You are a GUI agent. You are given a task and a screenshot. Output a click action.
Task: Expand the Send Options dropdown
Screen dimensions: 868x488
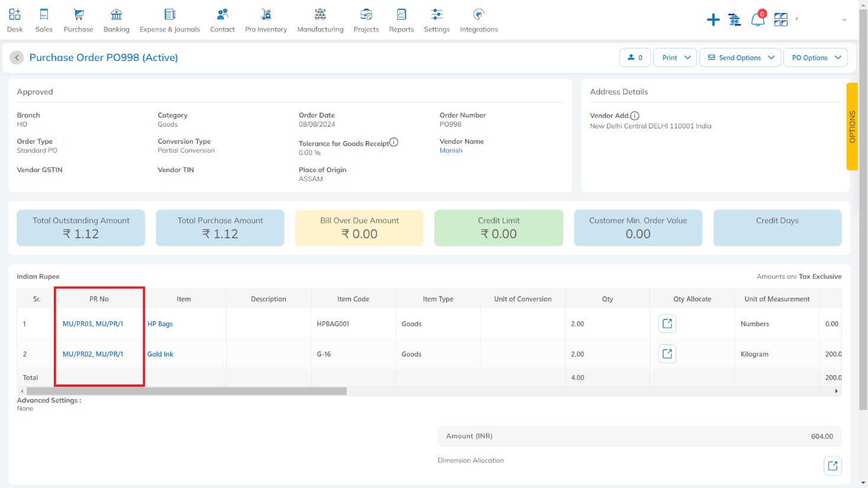[740, 57]
